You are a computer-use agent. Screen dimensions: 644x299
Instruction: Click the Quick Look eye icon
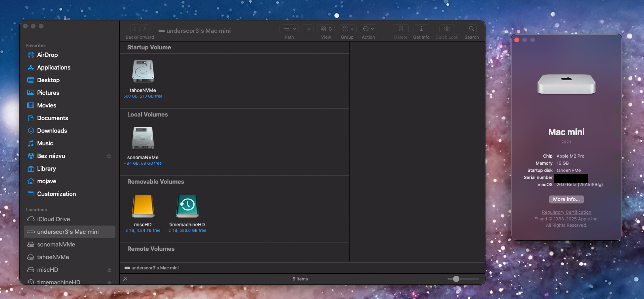pyautogui.click(x=447, y=29)
